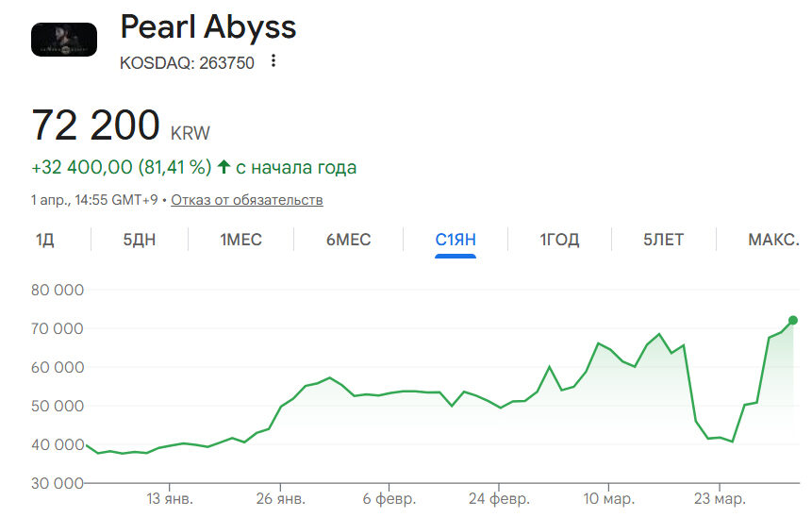Click the KOSDAQ: 263750 ticker label
812x517 pixels.
pos(187,63)
